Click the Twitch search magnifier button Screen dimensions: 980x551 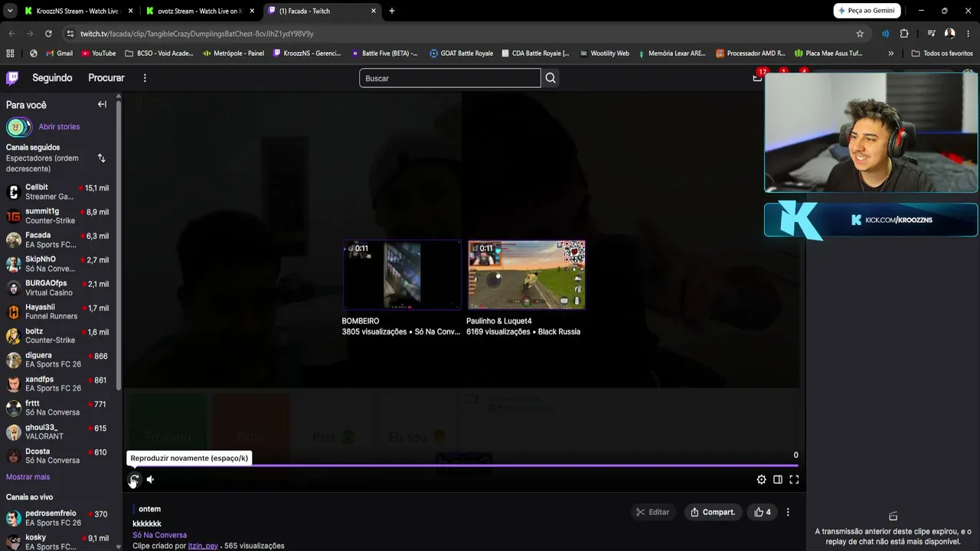[550, 78]
